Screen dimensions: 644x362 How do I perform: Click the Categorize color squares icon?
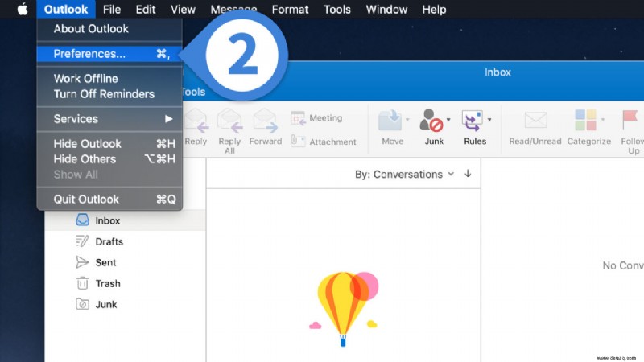click(x=585, y=120)
